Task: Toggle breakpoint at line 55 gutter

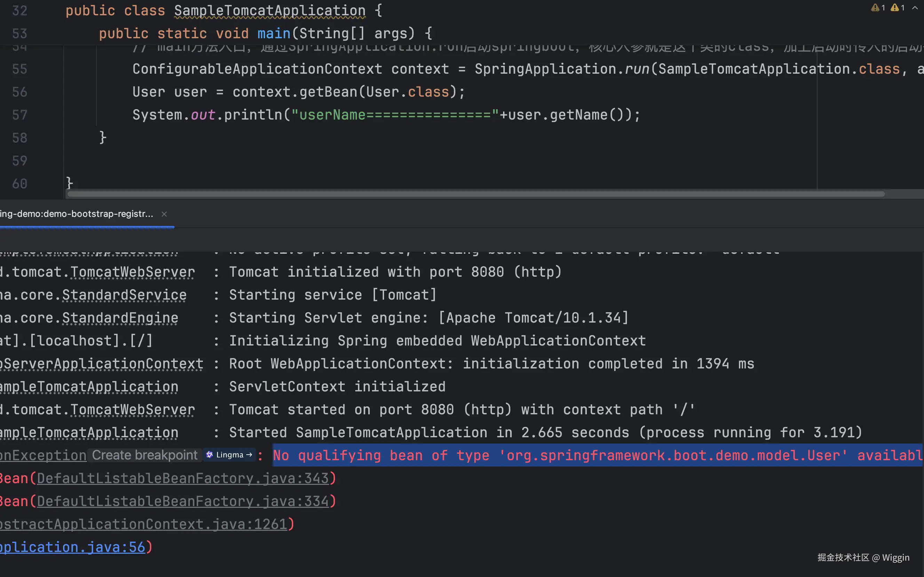Action: pyautogui.click(x=19, y=69)
